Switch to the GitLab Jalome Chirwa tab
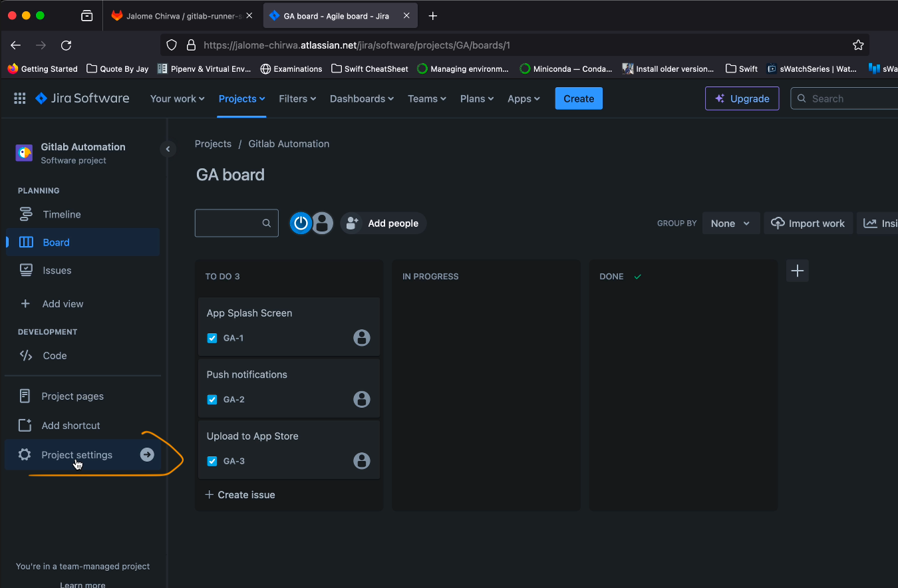 183,16
